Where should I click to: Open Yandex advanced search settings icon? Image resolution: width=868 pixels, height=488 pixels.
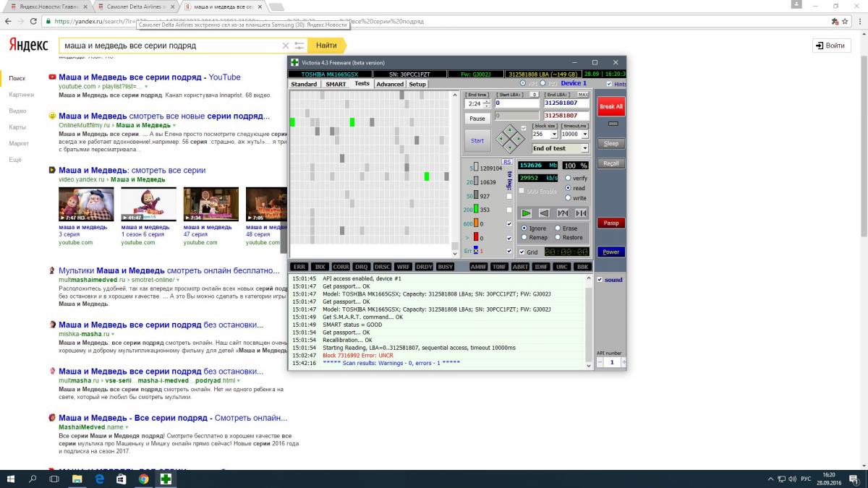[x=299, y=46]
